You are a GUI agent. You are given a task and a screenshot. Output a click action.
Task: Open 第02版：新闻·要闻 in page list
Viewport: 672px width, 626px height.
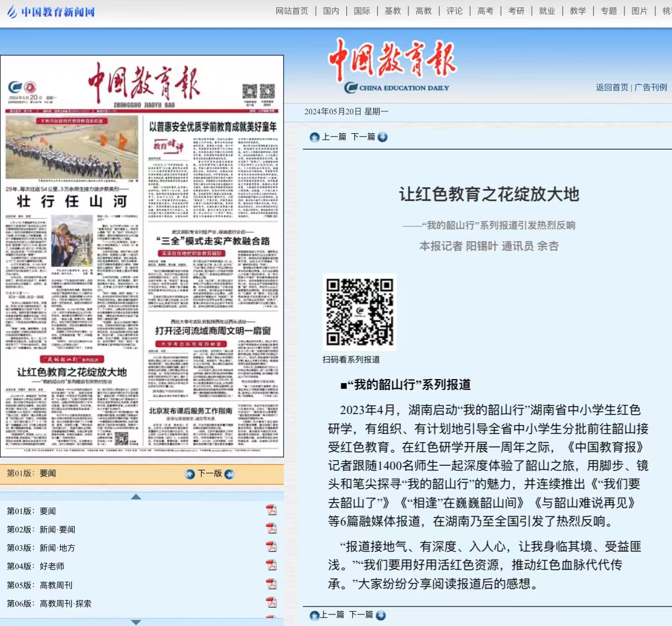pos(41,530)
